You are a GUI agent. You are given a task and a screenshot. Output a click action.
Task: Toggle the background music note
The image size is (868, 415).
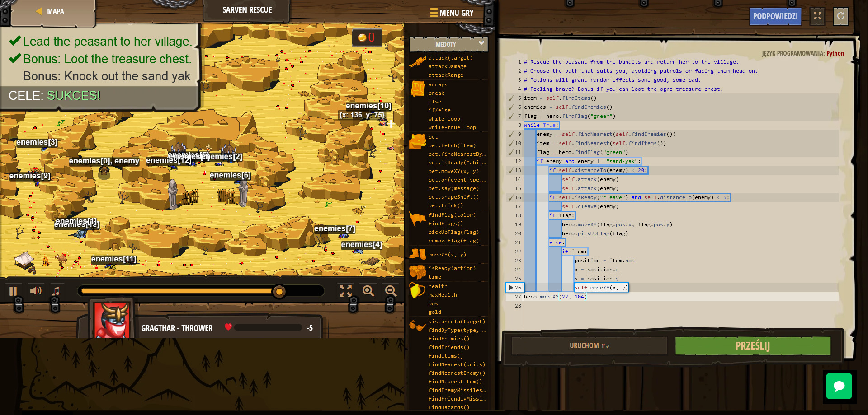click(x=56, y=291)
